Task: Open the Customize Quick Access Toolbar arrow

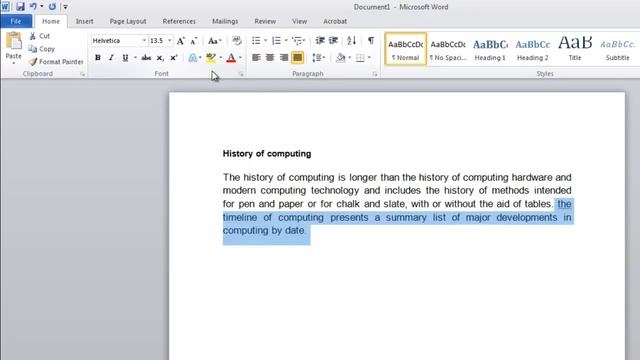Action: coord(65,7)
